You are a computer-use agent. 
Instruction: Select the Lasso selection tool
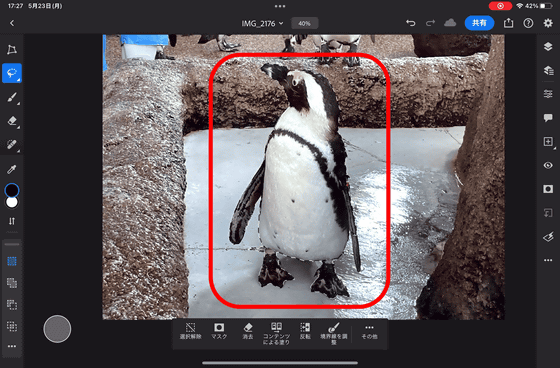(12, 73)
